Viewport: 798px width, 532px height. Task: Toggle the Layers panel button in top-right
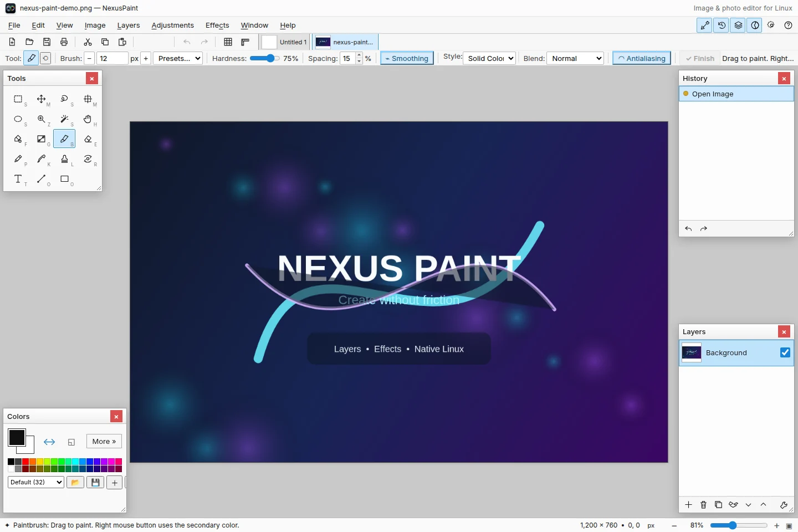(x=738, y=25)
